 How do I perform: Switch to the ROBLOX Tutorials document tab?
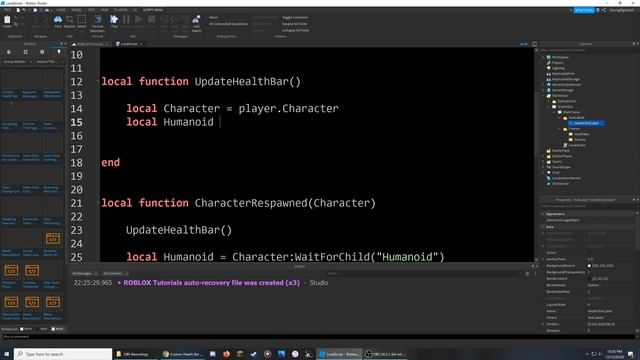point(90,44)
